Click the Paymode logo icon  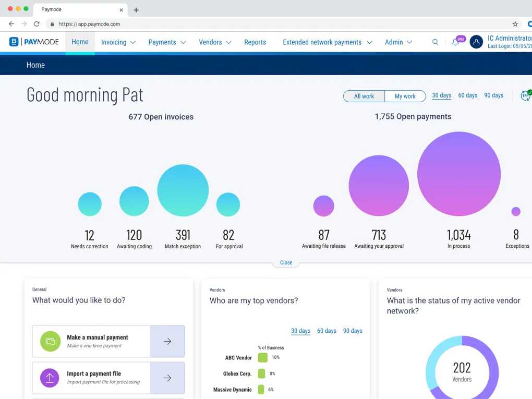coord(14,42)
